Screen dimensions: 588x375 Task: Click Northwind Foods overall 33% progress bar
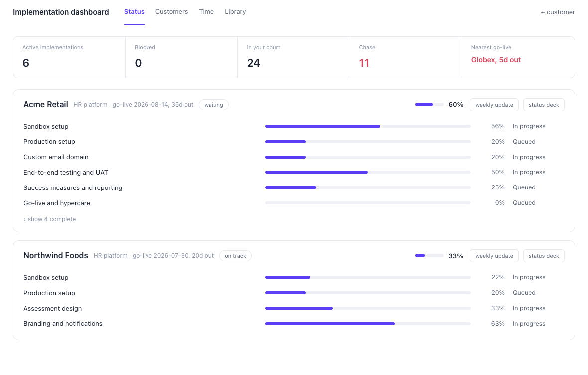click(429, 256)
